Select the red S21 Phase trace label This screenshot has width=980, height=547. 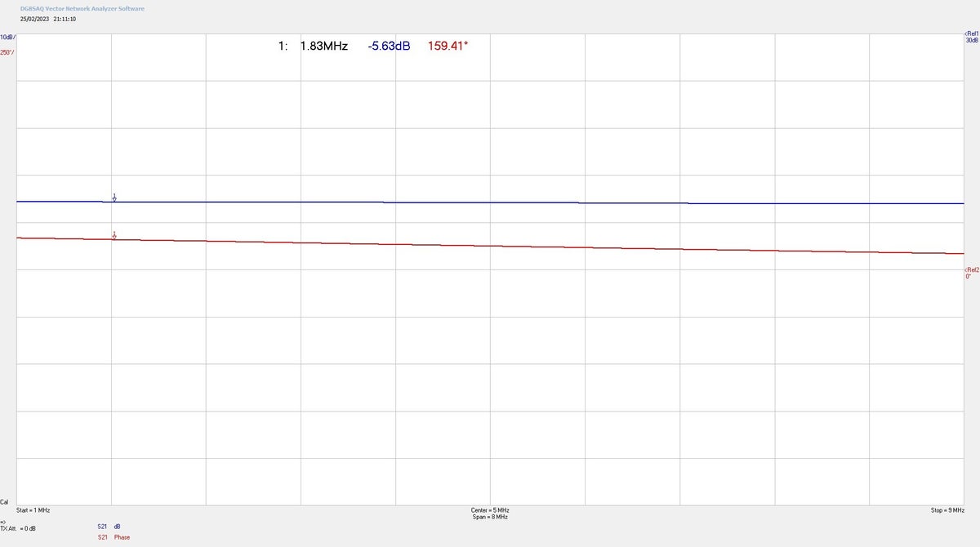(x=114, y=537)
